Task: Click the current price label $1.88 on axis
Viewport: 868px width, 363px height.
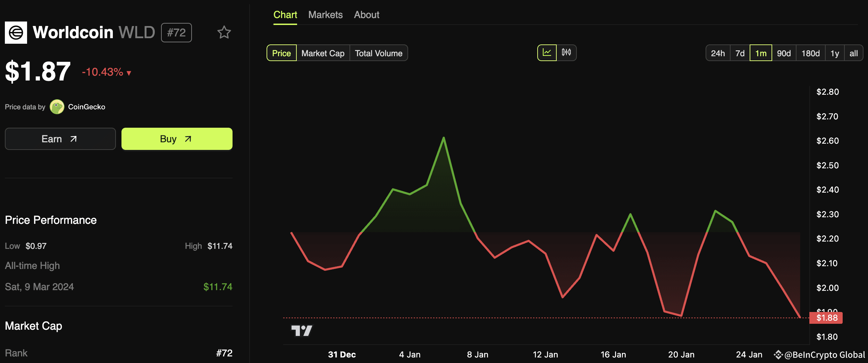Action: [826, 318]
